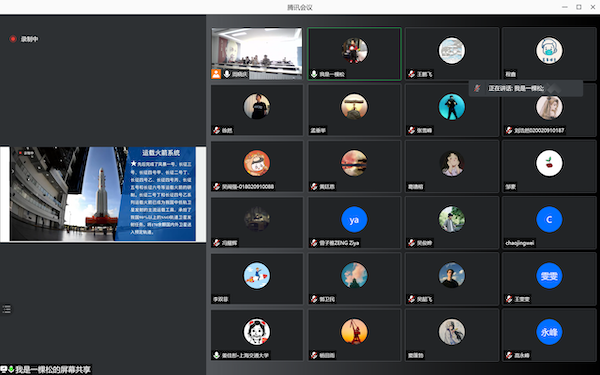The height and width of the screenshot is (375, 600).
Task: Select the blue 永峰 avatar
Action: 549,332
